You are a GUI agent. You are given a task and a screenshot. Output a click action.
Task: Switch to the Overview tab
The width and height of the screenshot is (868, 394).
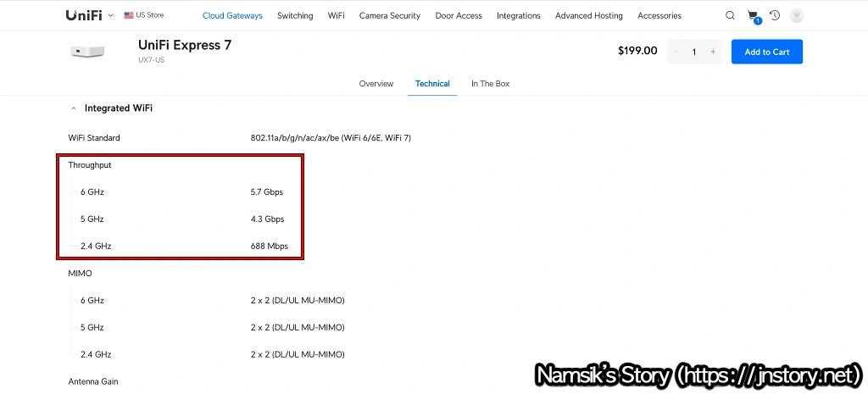pos(376,84)
